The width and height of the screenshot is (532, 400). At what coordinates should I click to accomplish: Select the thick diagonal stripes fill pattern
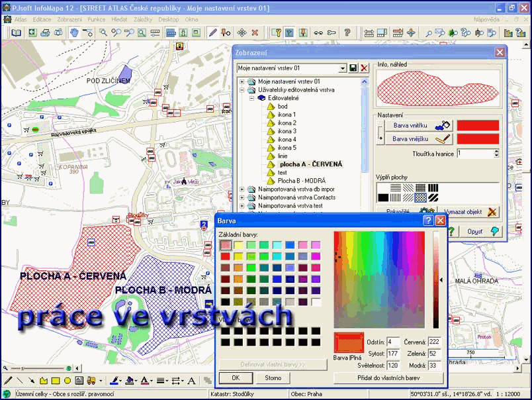(433, 197)
